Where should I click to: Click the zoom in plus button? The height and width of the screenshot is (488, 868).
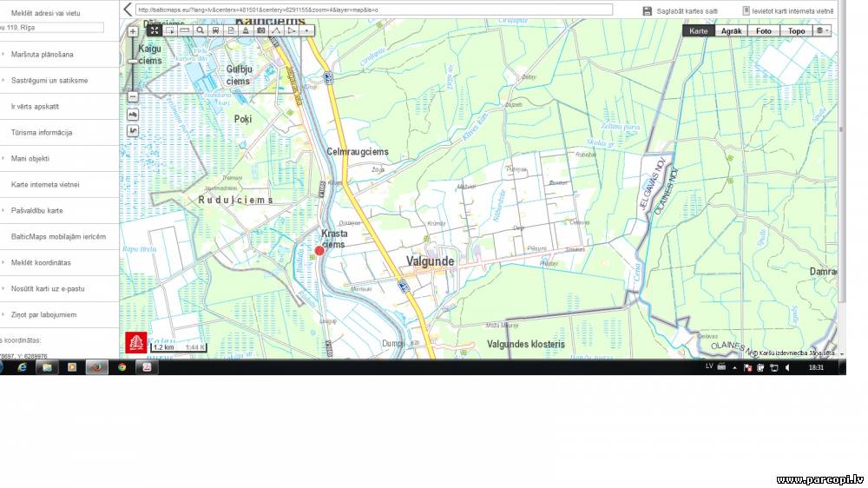tap(132, 31)
